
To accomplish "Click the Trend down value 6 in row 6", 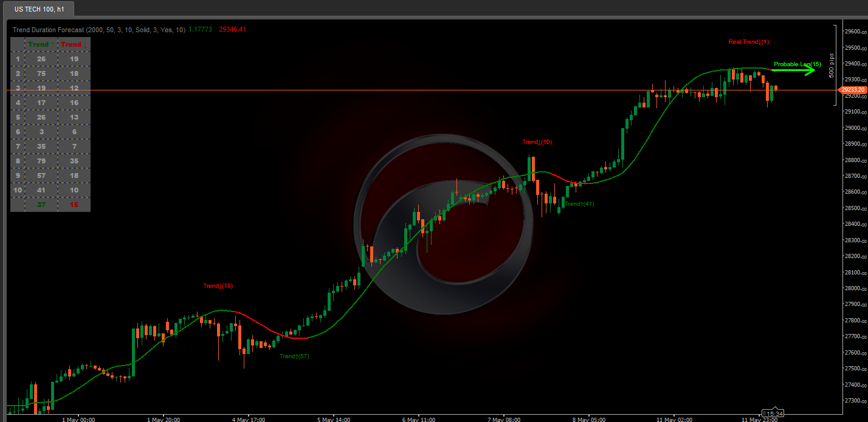I will (x=74, y=132).
